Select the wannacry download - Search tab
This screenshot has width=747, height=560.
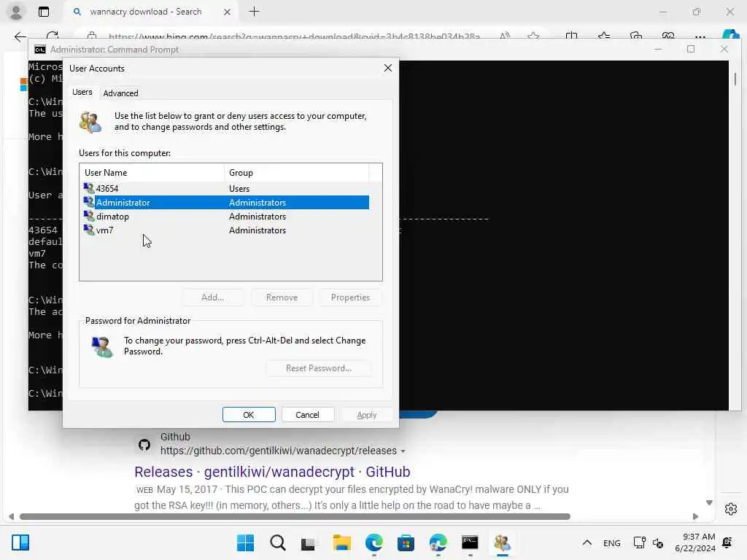pos(145,12)
